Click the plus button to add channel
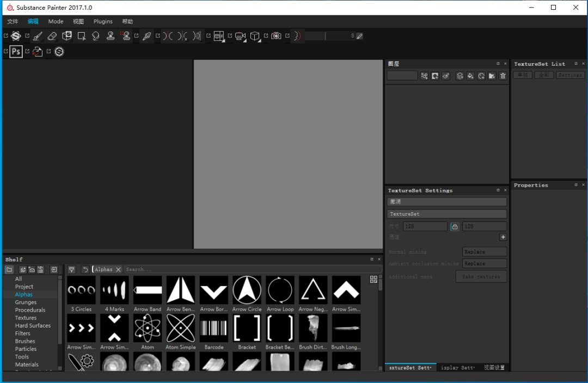588x383 pixels. (x=503, y=237)
